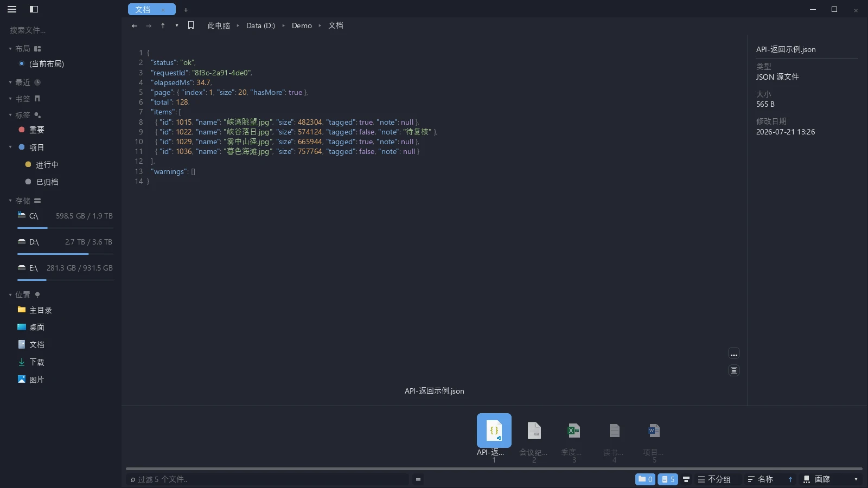Toggle the preview details list icon
Screen dimensions: 868x488
(x=734, y=370)
